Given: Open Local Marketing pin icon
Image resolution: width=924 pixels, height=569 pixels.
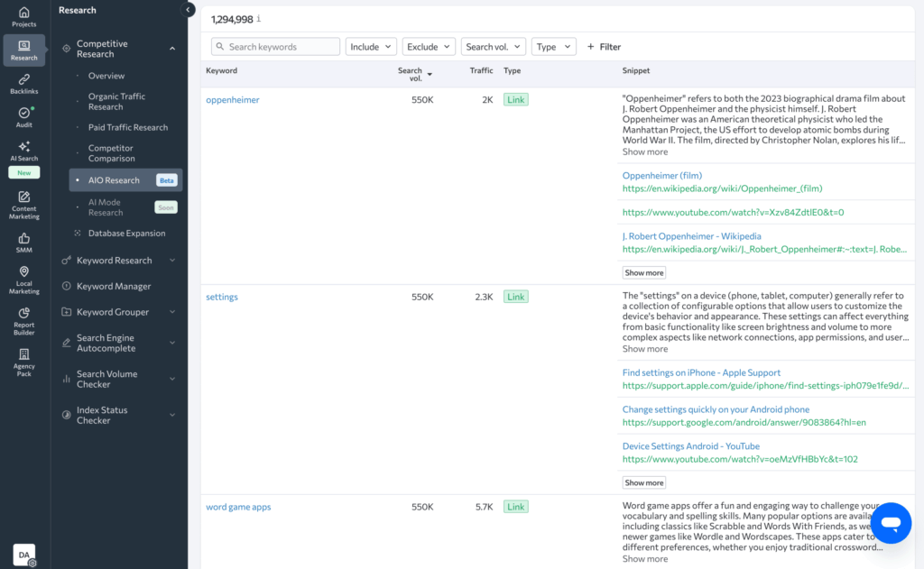Looking at the screenshot, I should click(24, 280).
